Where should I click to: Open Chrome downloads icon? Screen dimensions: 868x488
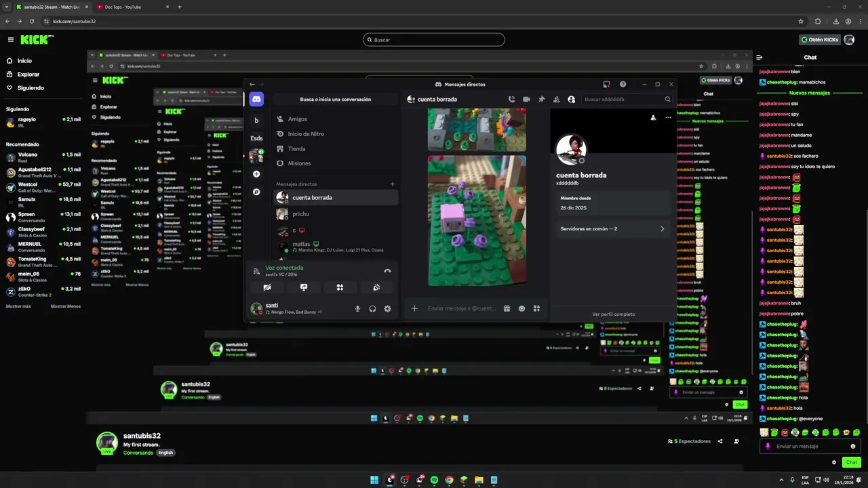(835, 21)
